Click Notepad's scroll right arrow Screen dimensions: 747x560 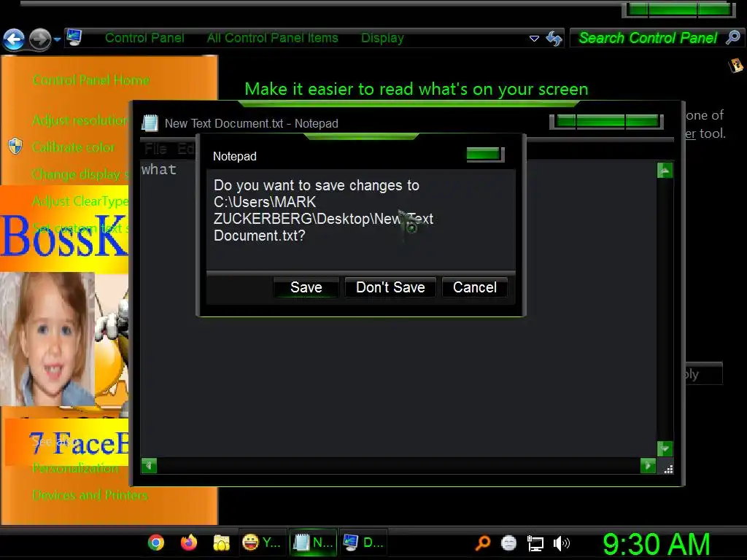648,465
